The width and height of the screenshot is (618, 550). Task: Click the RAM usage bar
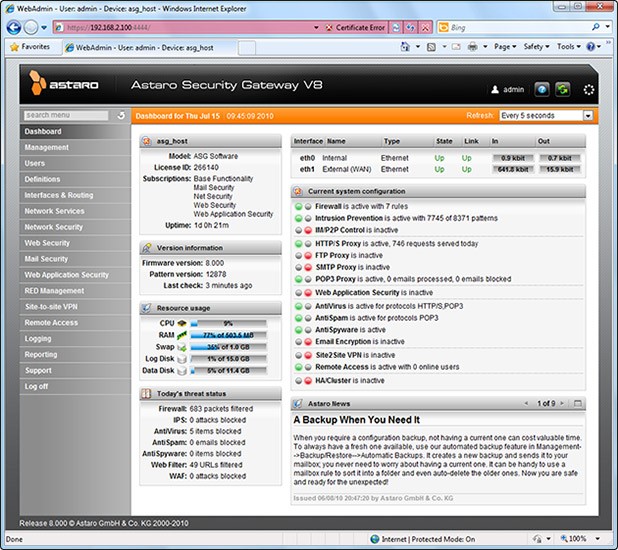pos(228,336)
